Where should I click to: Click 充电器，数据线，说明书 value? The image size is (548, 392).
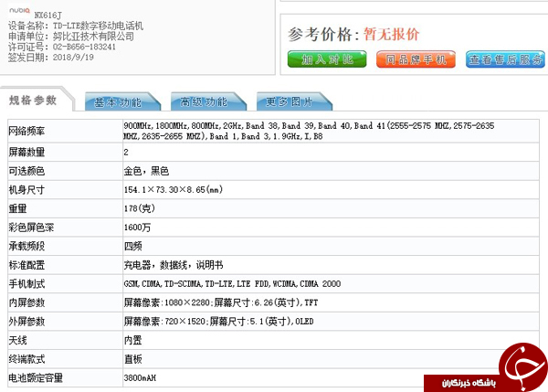[174, 265]
